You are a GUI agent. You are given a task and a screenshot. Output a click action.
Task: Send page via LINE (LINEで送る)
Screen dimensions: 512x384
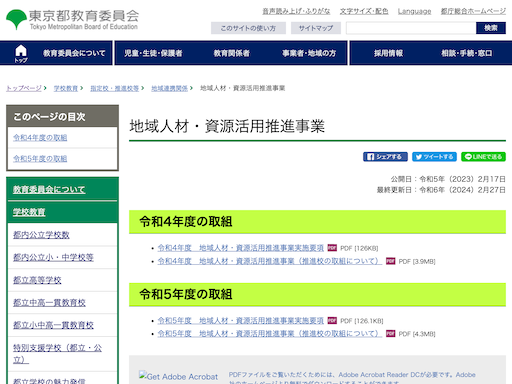483,157
